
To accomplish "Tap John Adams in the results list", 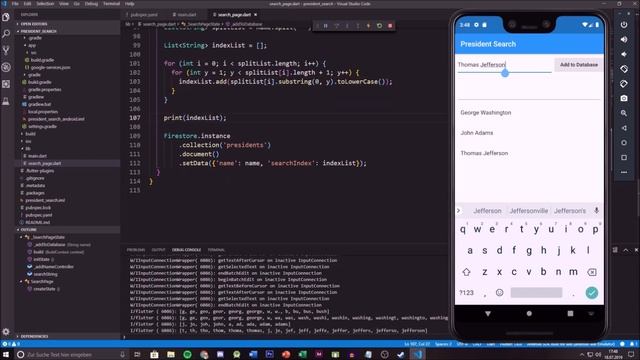I will (477, 133).
